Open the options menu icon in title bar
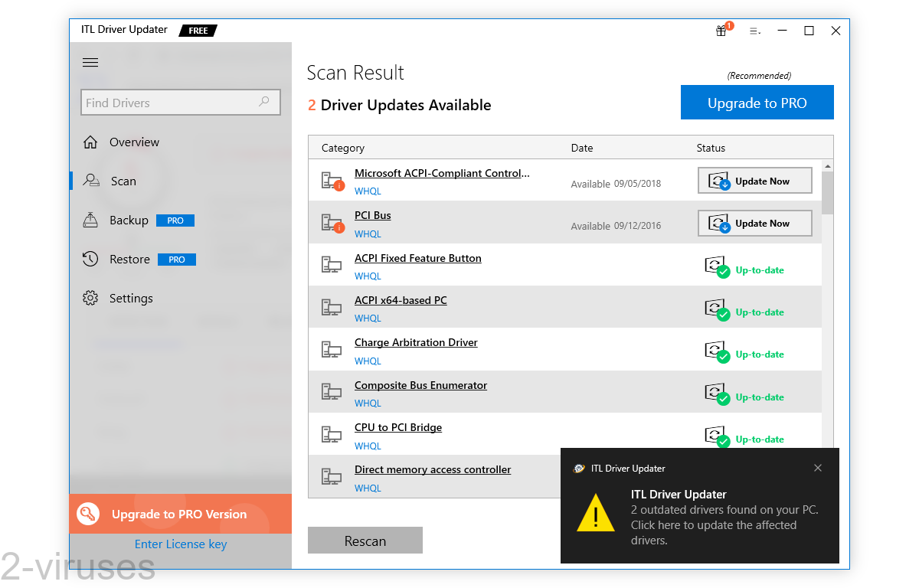 click(x=754, y=31)
